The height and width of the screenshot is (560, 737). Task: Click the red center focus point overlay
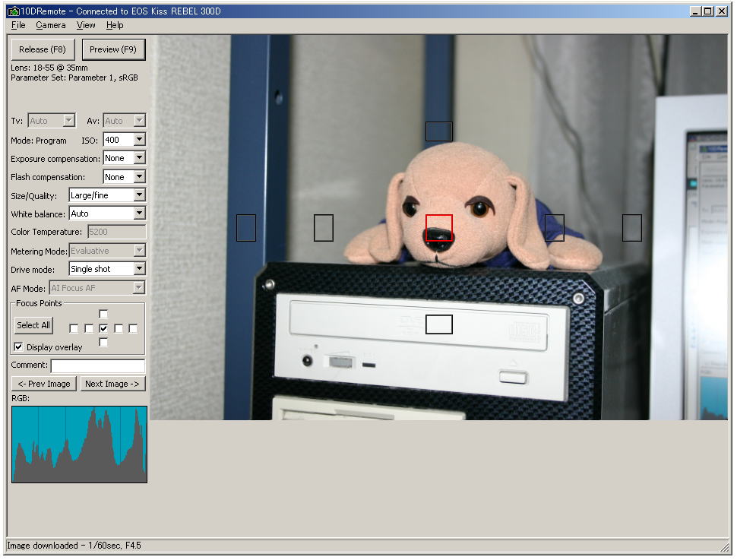tap(439, 228)
